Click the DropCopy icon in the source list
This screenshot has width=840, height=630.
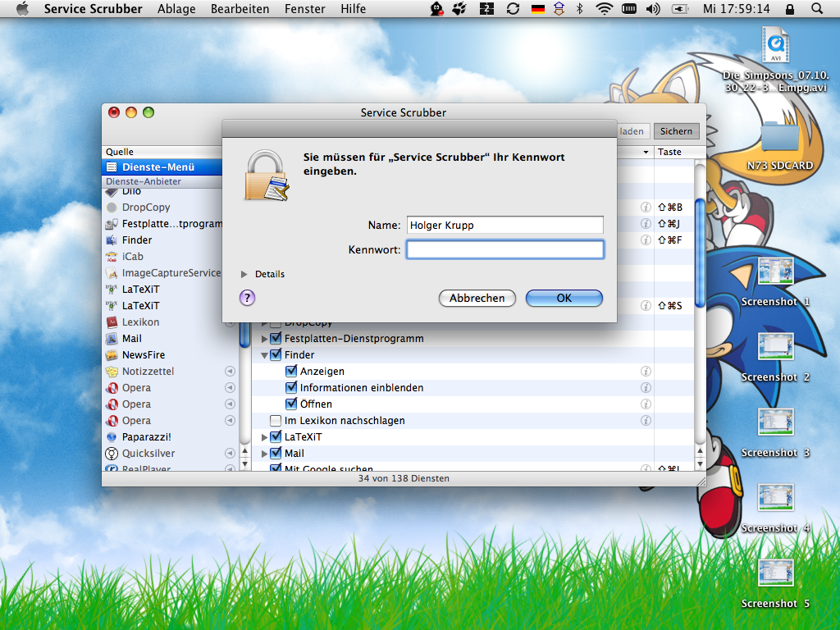click(112, 208)
